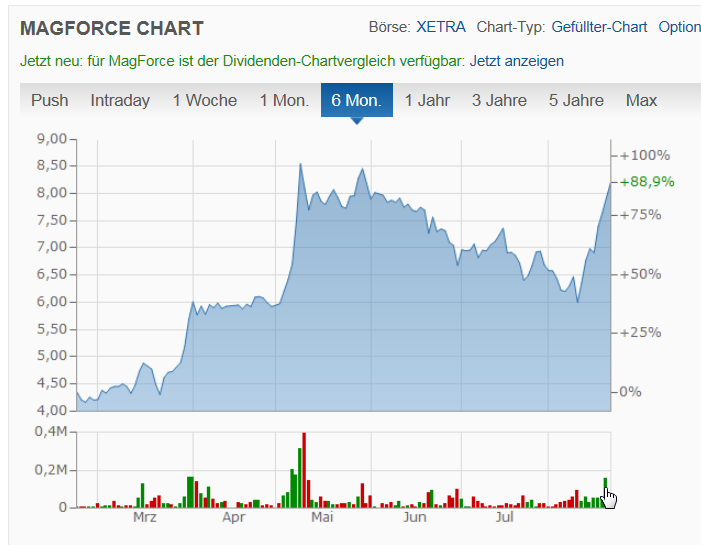Select the Max timeframe tab

(641, 100)
